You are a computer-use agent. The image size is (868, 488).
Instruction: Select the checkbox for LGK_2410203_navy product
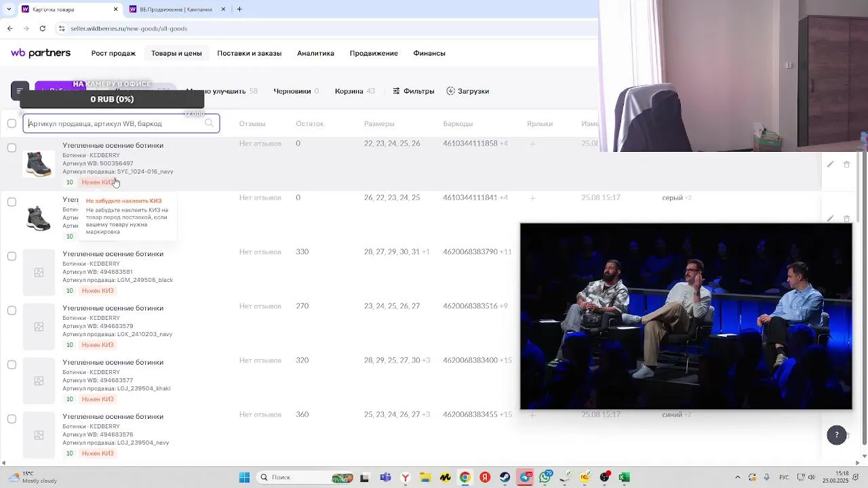tap(12, 310)
